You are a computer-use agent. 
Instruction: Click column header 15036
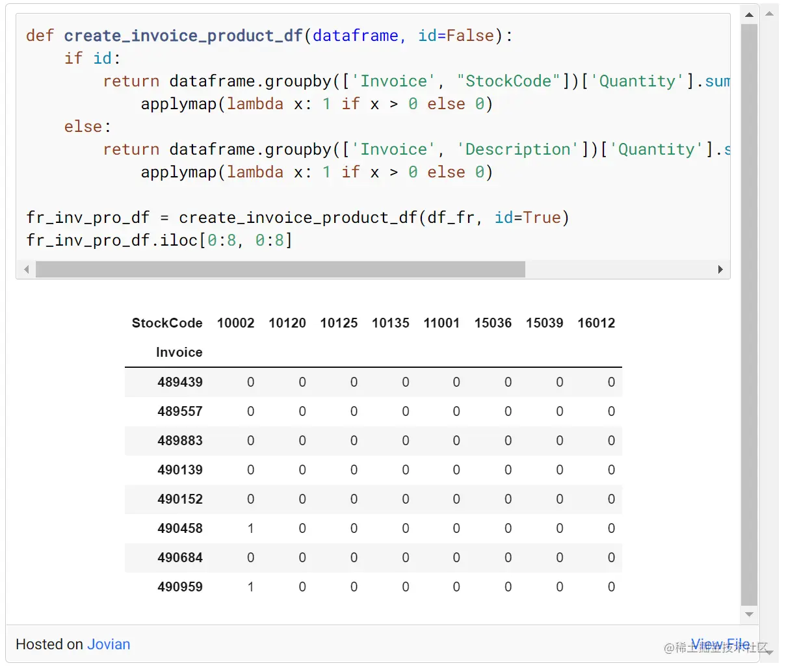[493, 323]
